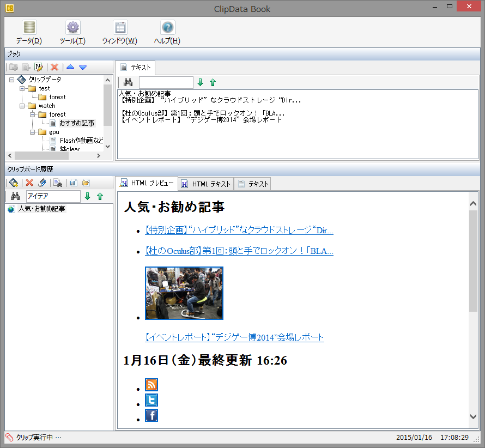Click the 17:08:29 time in status bar

454,438
